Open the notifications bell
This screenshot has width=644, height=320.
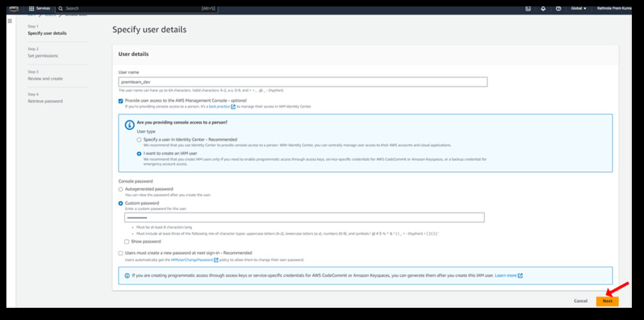[x=543, y=8]
